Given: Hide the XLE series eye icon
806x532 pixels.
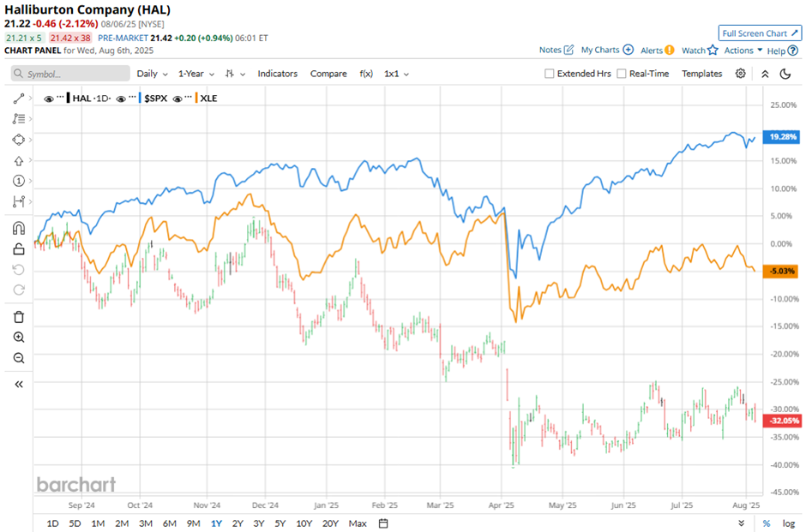Looking at the screenshot, I should [177, 99].
